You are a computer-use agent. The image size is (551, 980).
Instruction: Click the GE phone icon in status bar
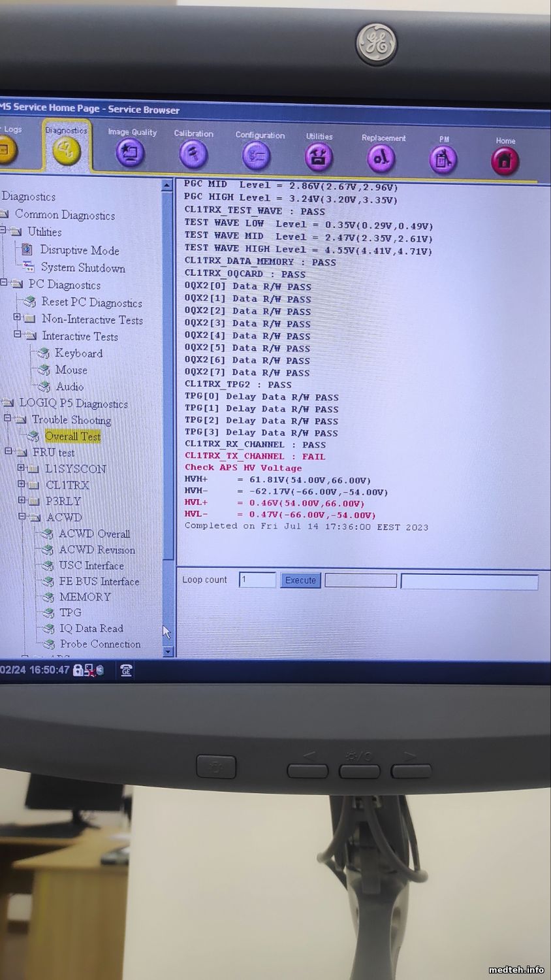pos(126,670)
